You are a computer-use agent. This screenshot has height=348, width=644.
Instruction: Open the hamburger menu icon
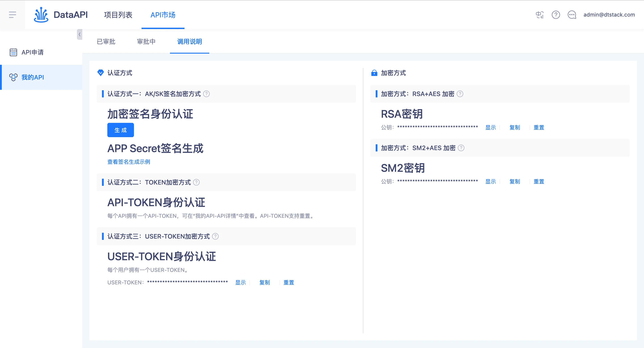[13, 15]
